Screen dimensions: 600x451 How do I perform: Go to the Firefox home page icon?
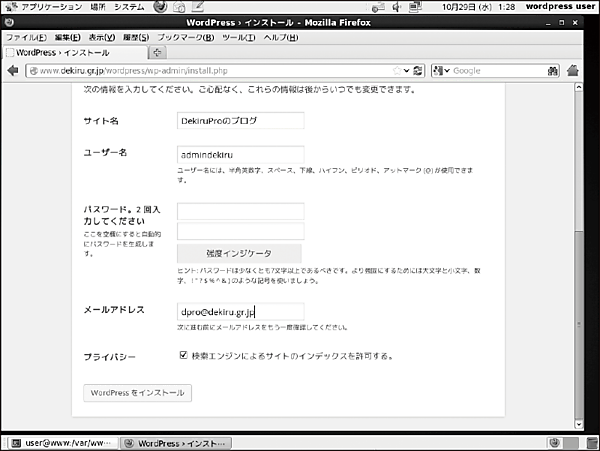click(x=574, y=71)
